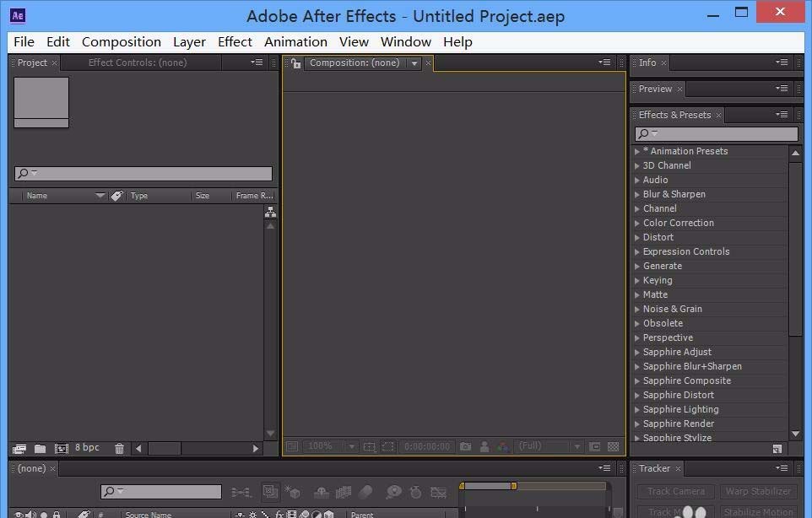Toggle the Draft 3D timeline button
Viewport: 812px width, 518px height.
(x=293, y=492)
